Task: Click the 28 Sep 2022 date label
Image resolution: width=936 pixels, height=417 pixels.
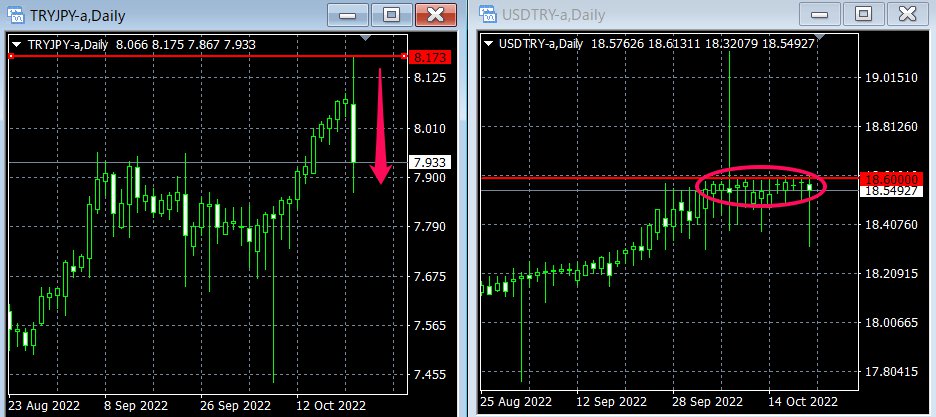Action: point(708,401)
